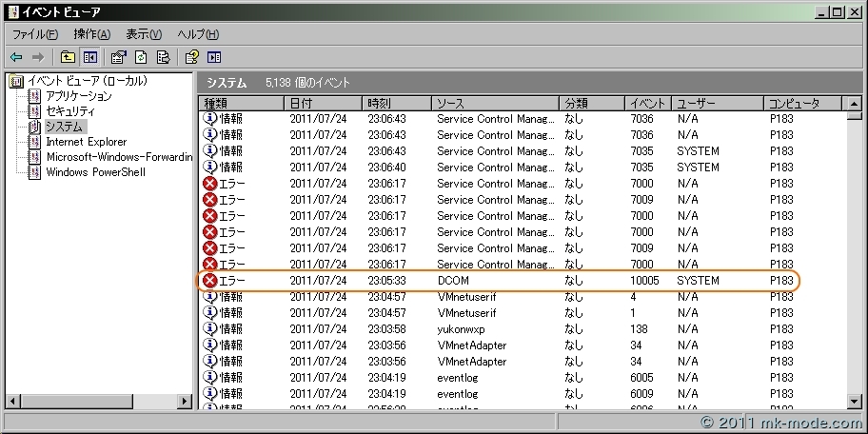Open the 表示(V) menu

click(x=144, y=34)
